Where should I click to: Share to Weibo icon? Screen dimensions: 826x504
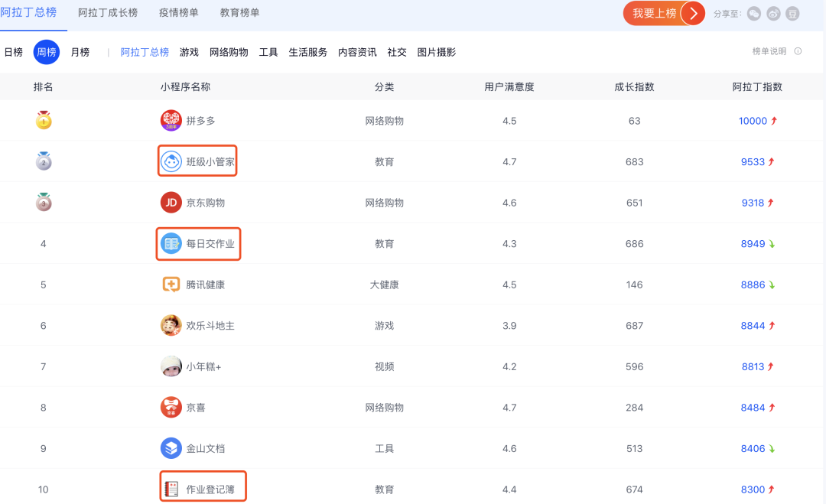click(773, 14)
